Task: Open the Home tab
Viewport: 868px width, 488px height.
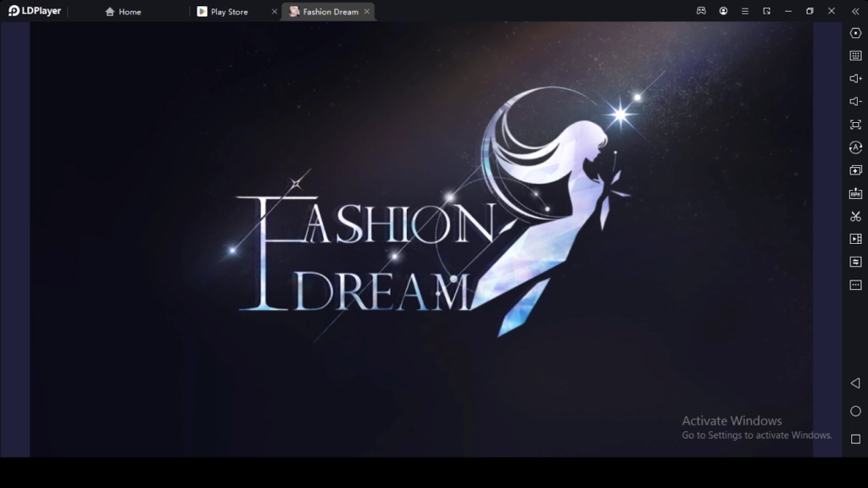Action: pyautogui.click(x=123, y=12)
